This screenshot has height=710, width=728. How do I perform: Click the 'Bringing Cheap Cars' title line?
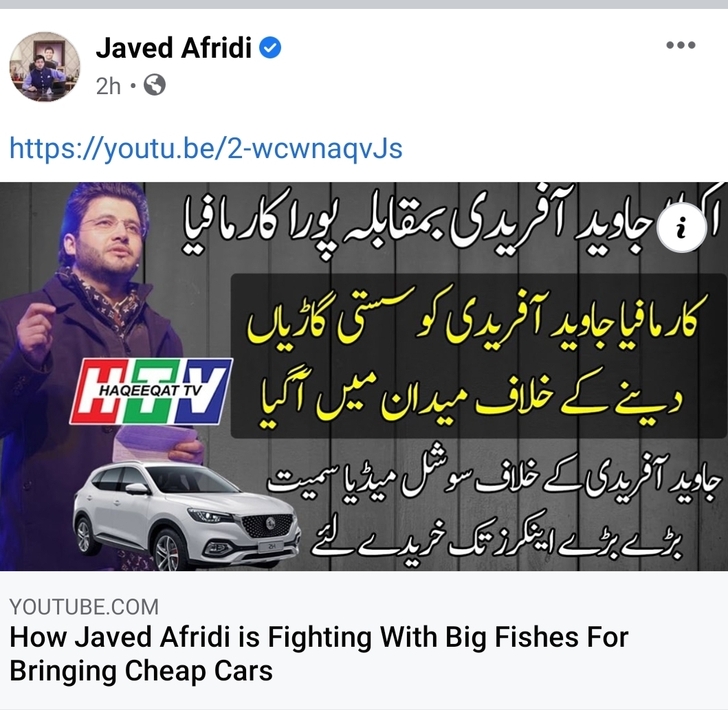coord(141,671)
